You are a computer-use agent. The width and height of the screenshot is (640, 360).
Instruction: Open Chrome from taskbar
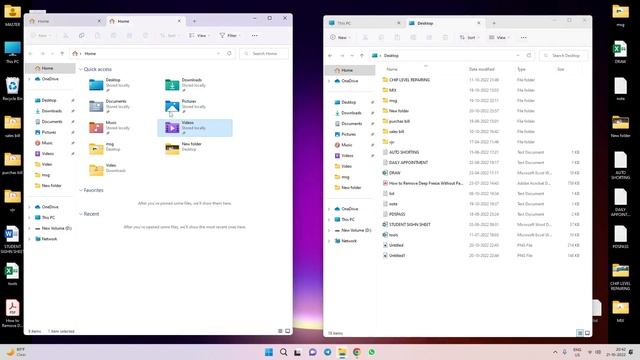pyautogui.click(x=357, y=352)
